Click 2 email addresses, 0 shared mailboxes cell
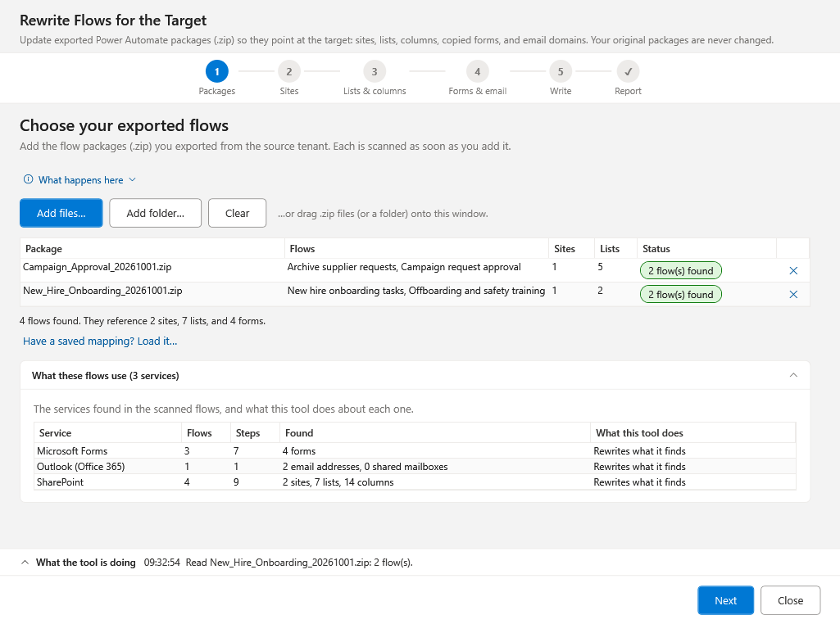 click(365, 466)
